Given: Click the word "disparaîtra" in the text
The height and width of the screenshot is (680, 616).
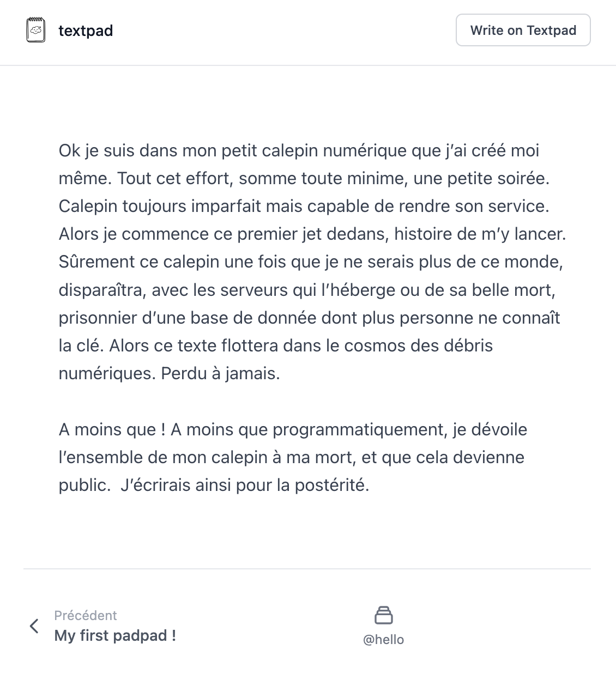Looking at the screenshot, I should (101, 290).
